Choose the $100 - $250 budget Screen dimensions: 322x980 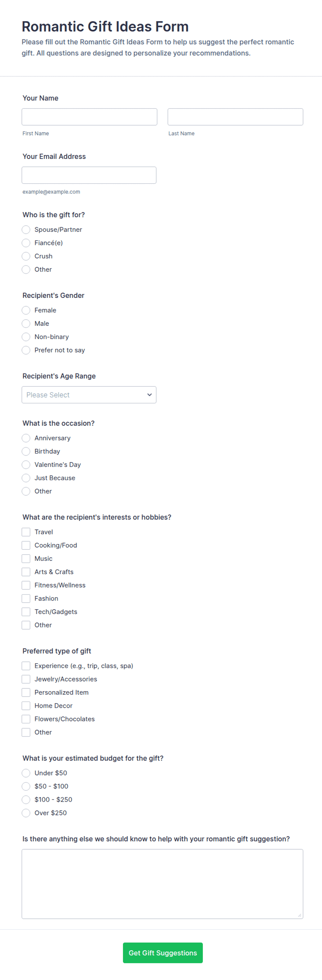26,800
